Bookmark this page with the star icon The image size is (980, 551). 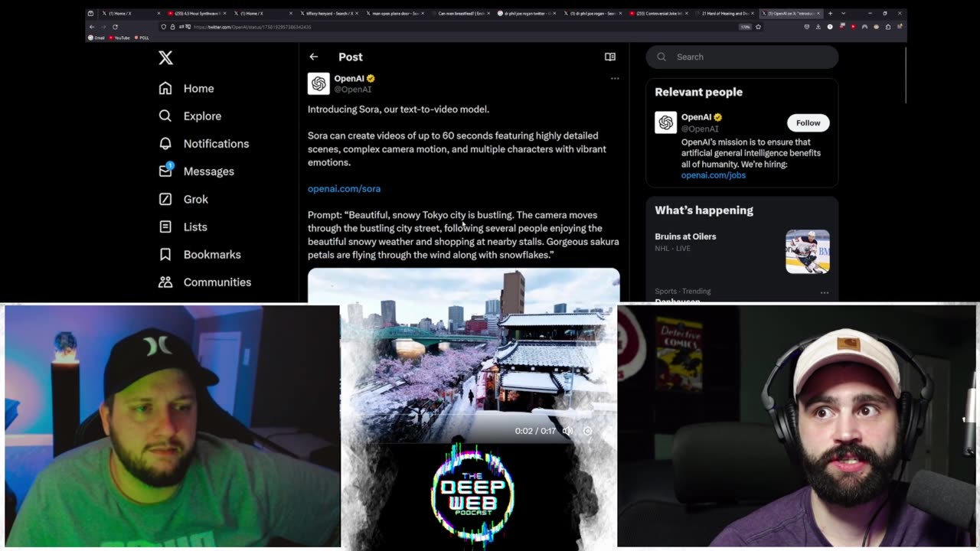coord(758,27)
